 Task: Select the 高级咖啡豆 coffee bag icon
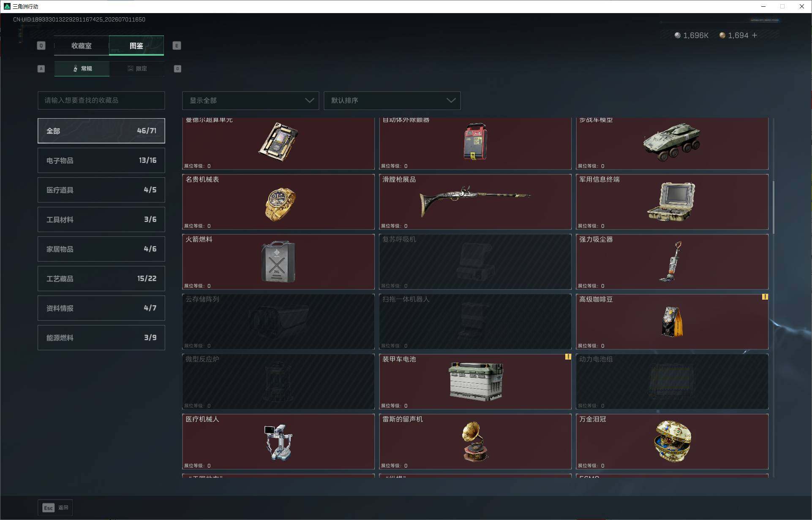click(x=672, y=322)
